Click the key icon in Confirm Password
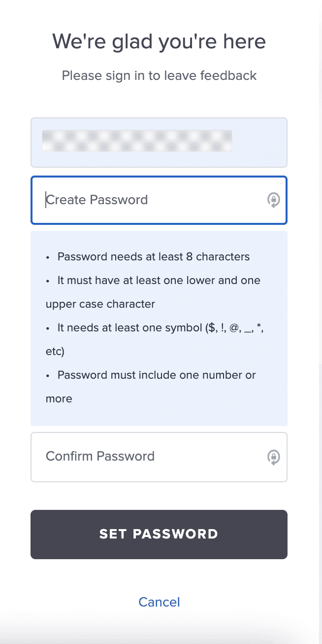Image resolution: width=322 pixels, height=644 pixels. point(273,457)
